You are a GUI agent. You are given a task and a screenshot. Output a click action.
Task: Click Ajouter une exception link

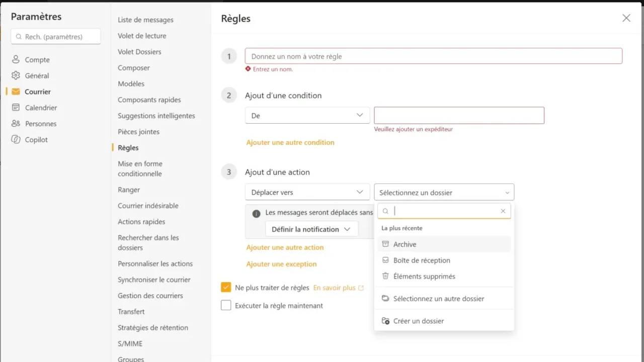281,264
